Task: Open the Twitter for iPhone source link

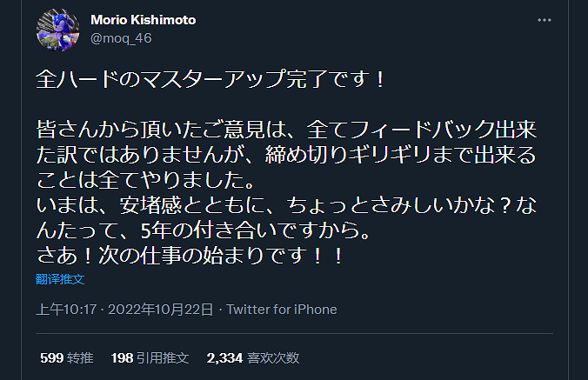Action: 282,310
